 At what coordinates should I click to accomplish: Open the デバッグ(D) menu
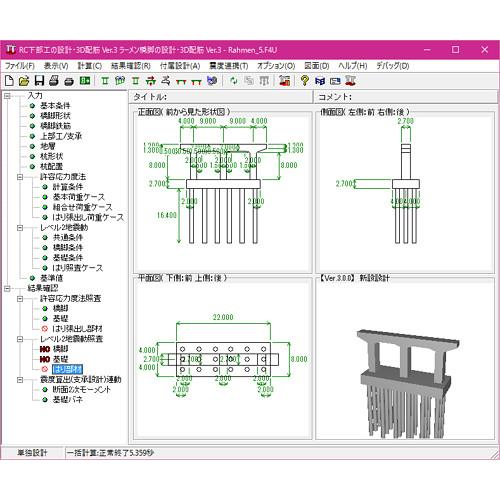click(393, 66)
